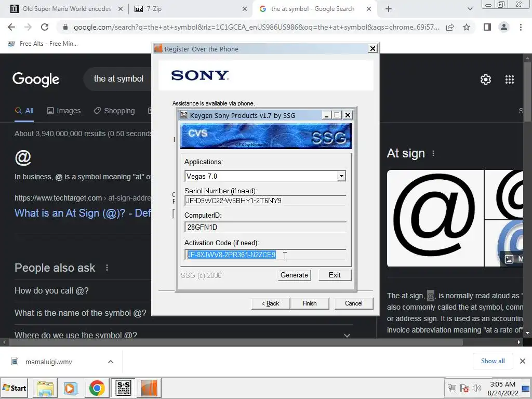The height and width of the screenshot is (399, 532).
Task: Click the Google logo
Action: (x=36, y=79)
